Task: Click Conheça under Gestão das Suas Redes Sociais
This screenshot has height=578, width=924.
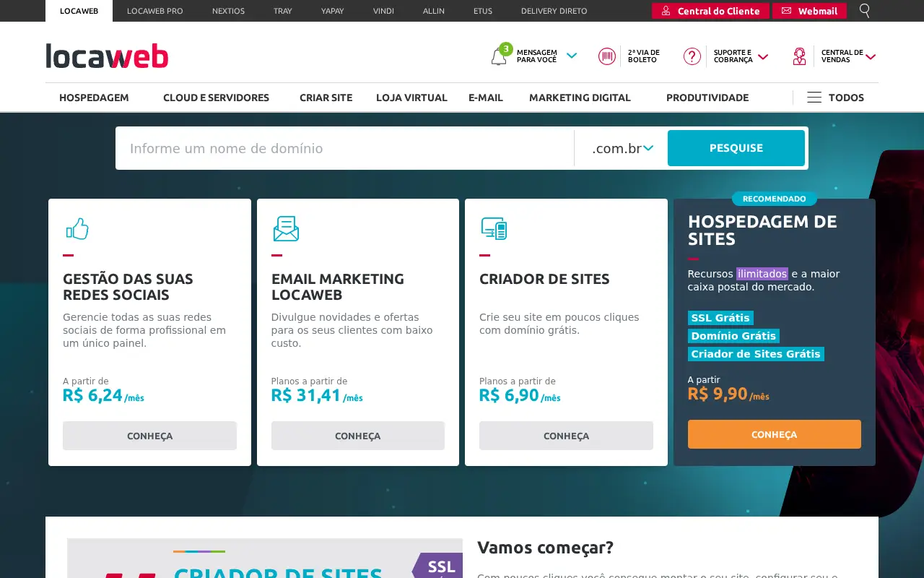Action: (x=149, y=436)
